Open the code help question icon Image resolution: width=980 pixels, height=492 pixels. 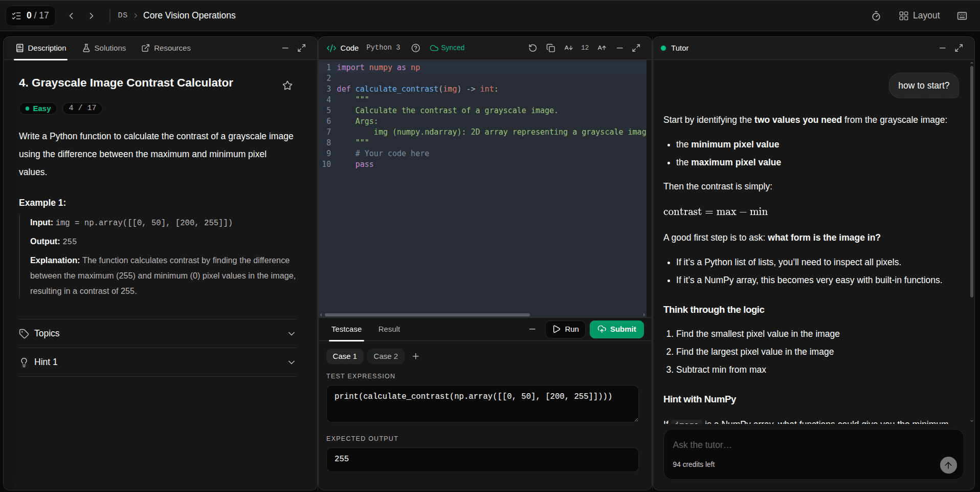coord(416,48)
